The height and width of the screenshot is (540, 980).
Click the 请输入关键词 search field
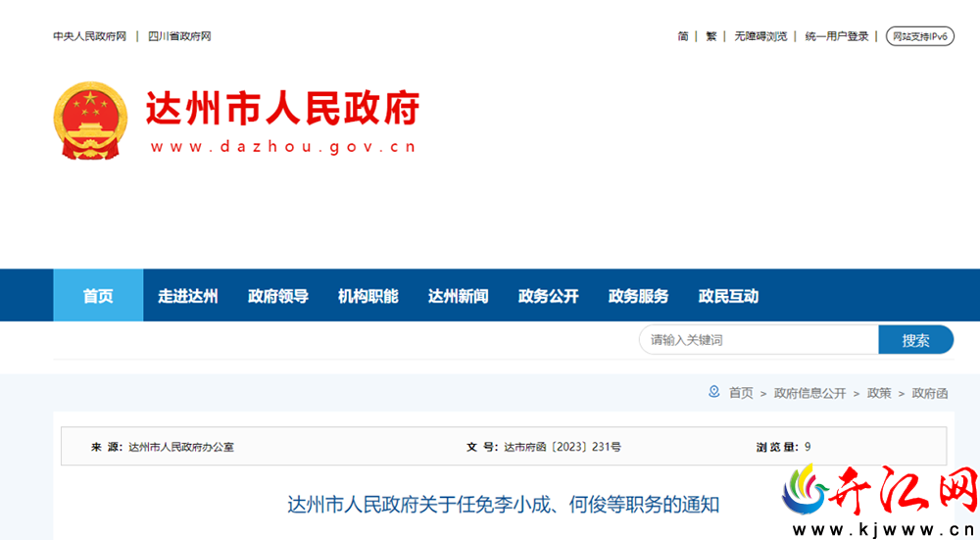(x=759, y=340)
